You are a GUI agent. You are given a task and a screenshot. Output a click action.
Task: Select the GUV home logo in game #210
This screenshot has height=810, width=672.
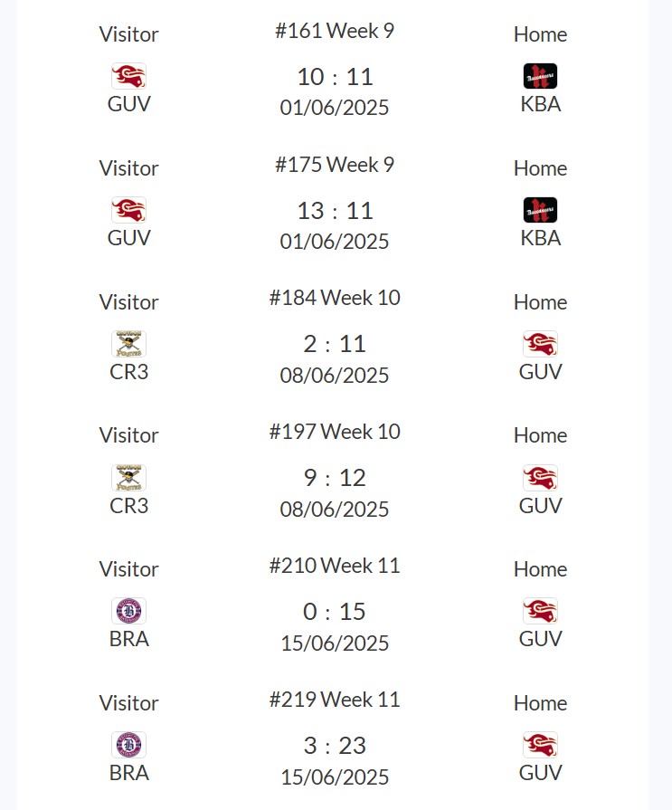coord(540,611)
